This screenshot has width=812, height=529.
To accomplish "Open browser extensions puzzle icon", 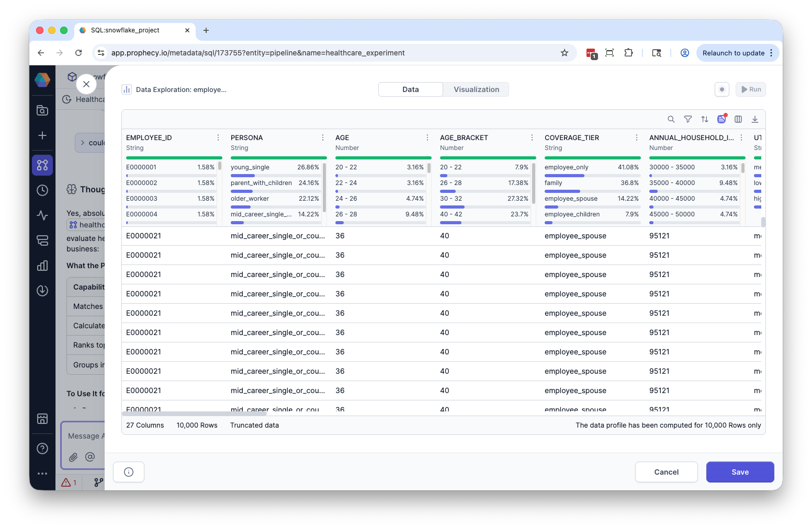I will pyautogui.click(x=628, y=53).
